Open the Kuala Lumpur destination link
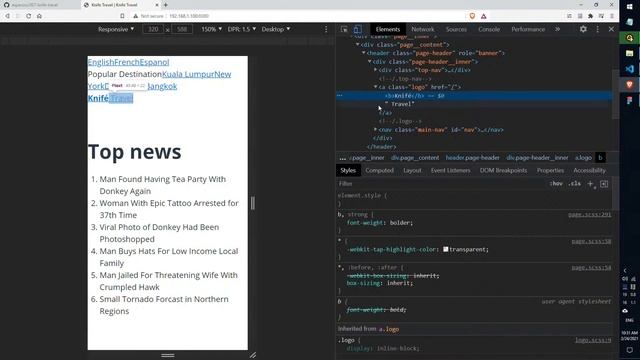This screenshot has height=360, width=640. click(x=188, y=74)
